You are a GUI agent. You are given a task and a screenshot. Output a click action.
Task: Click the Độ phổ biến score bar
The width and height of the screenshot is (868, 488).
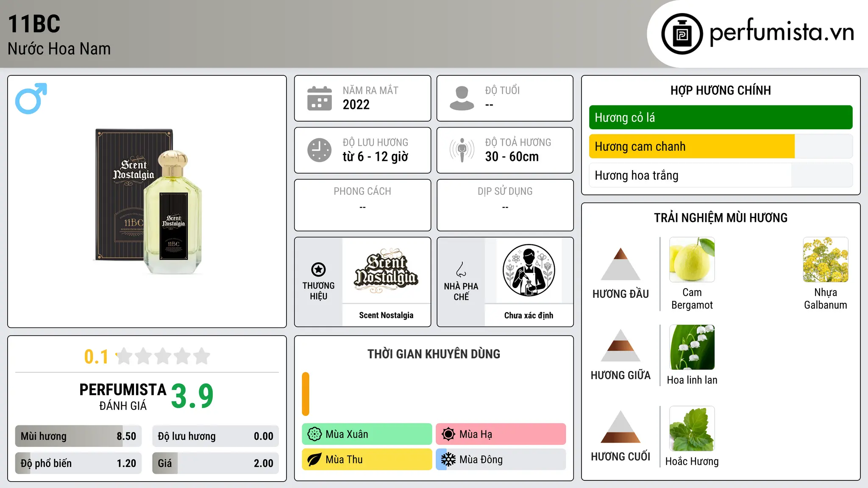pos(78,463)
